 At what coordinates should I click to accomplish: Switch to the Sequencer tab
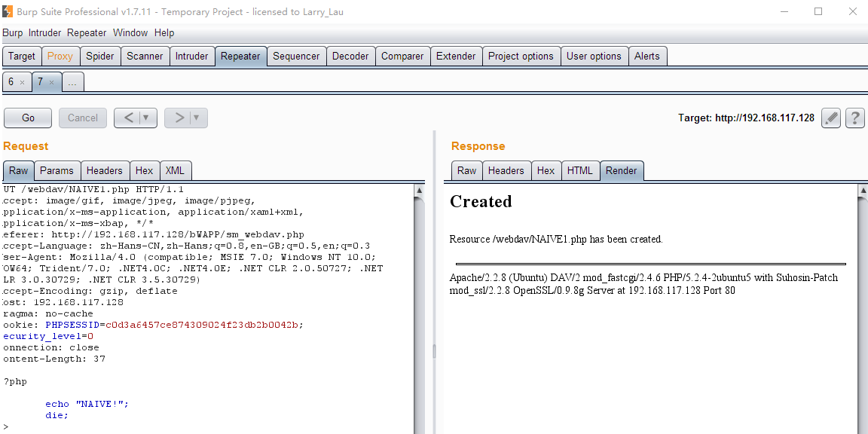click(x=296, y=57)
